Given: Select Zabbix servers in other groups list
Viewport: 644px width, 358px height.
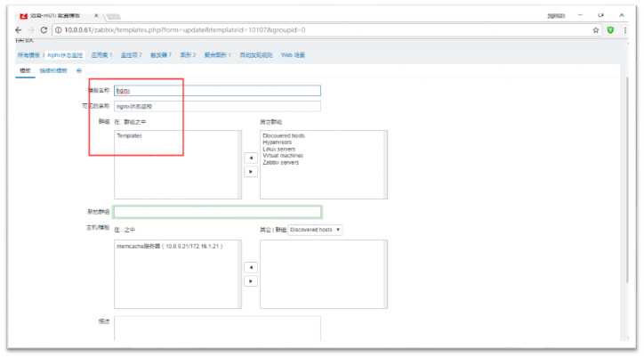Looking at the screenshot, I should click(x=281, y=162).
